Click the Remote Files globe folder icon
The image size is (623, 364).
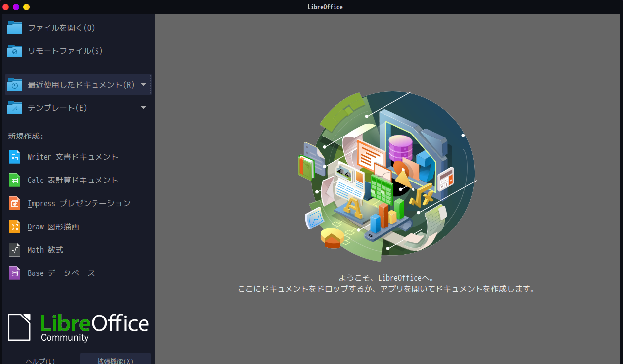(x=15, y=51)
